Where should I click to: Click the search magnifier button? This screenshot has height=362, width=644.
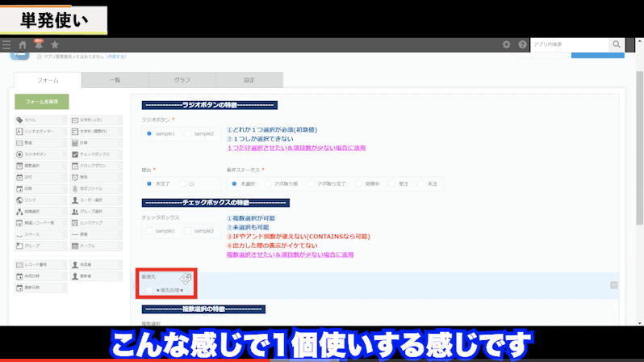pos(617,44)
